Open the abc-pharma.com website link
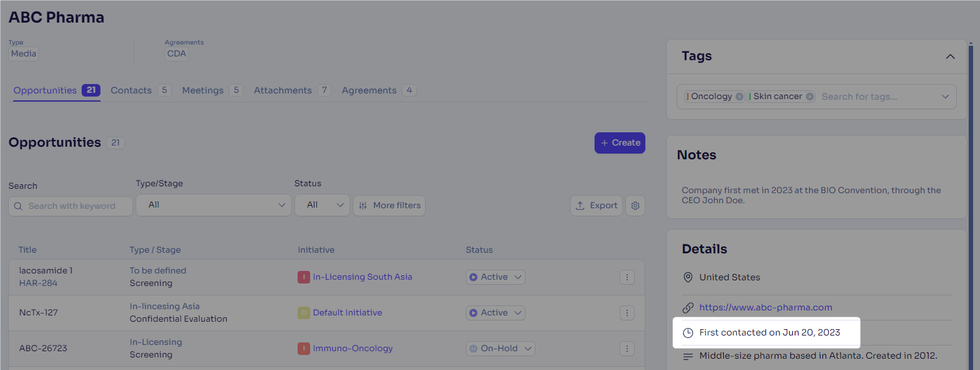 (765, 307)
